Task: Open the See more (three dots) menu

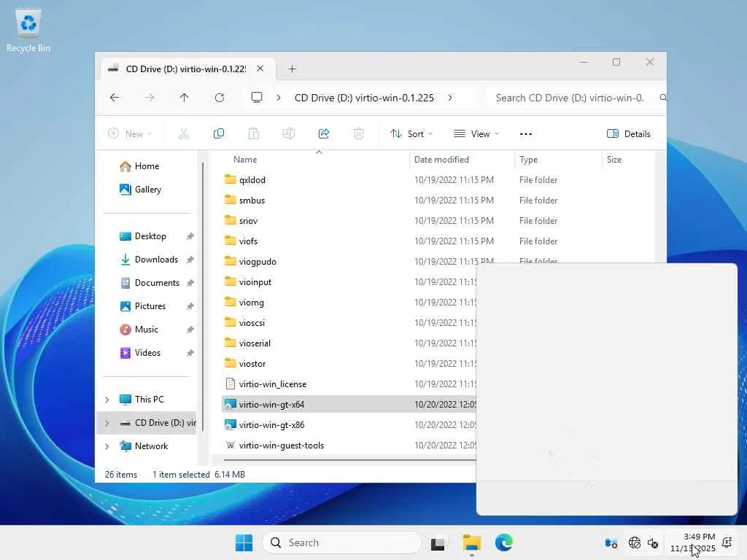Action: click(x=525, y=134)
